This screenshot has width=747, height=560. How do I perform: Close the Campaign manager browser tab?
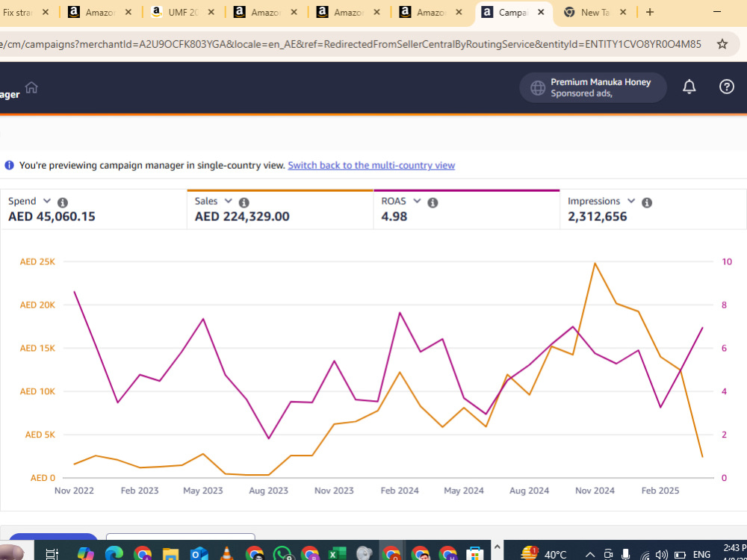(x=541, y=13)
